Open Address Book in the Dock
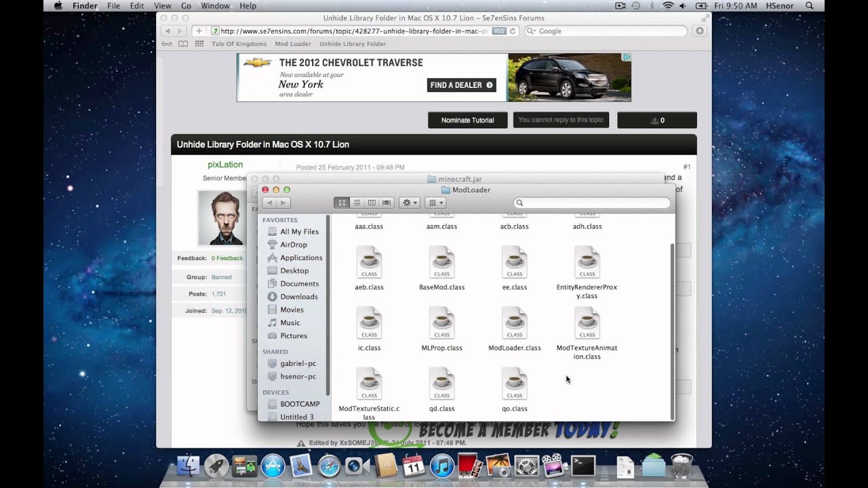This screenshot has height=488, width=868. pos(385,466)
